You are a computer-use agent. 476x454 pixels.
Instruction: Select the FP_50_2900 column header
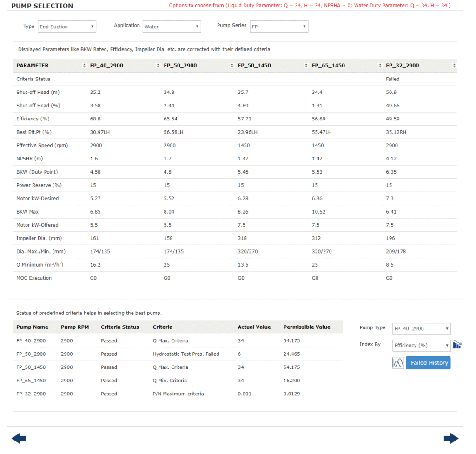tap(180, 65)
